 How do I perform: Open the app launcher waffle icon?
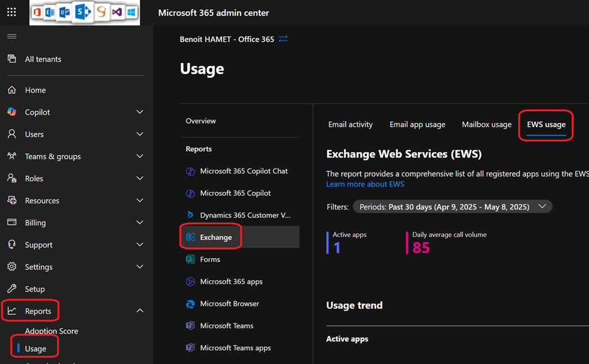point(12,12)
